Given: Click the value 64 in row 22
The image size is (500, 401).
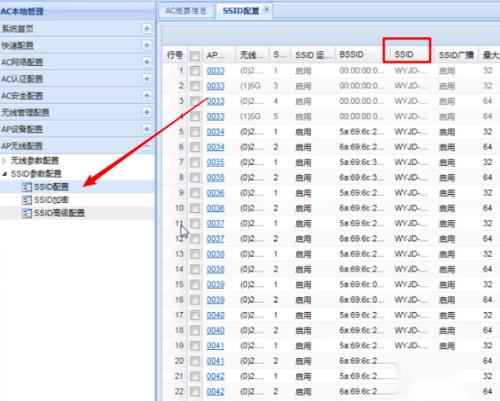Looking at the screenshot, I should click(487, 392).
